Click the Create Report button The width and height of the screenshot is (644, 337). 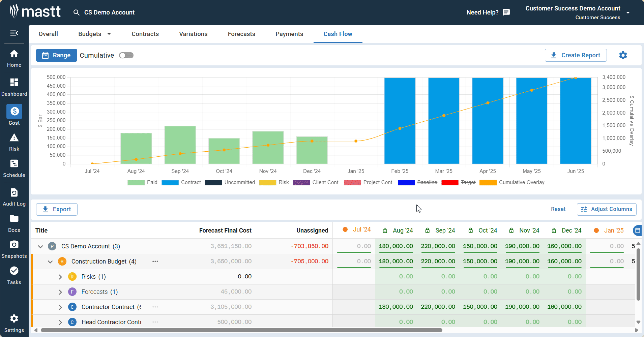[576, 55]
